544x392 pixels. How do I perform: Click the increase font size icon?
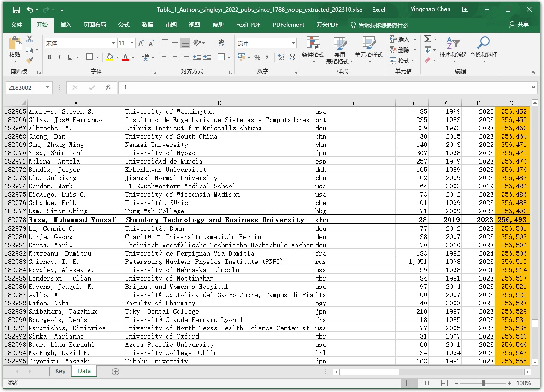click(x=141, y=43)
